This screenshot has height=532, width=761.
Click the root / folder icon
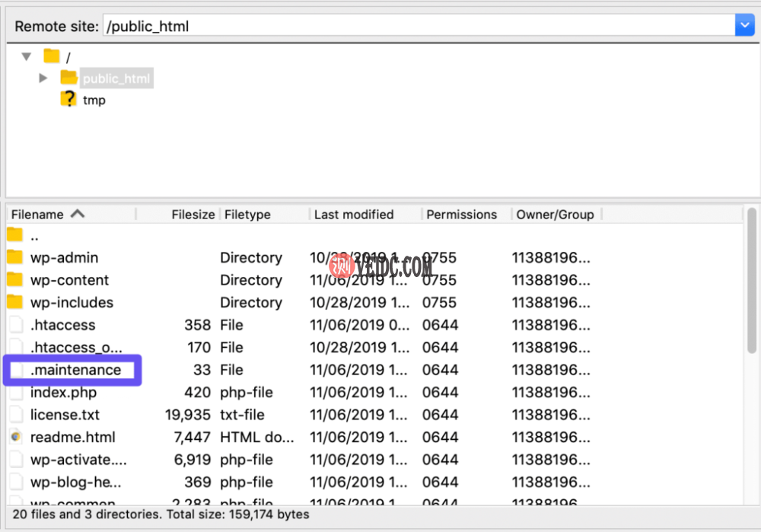pos(51,56)
